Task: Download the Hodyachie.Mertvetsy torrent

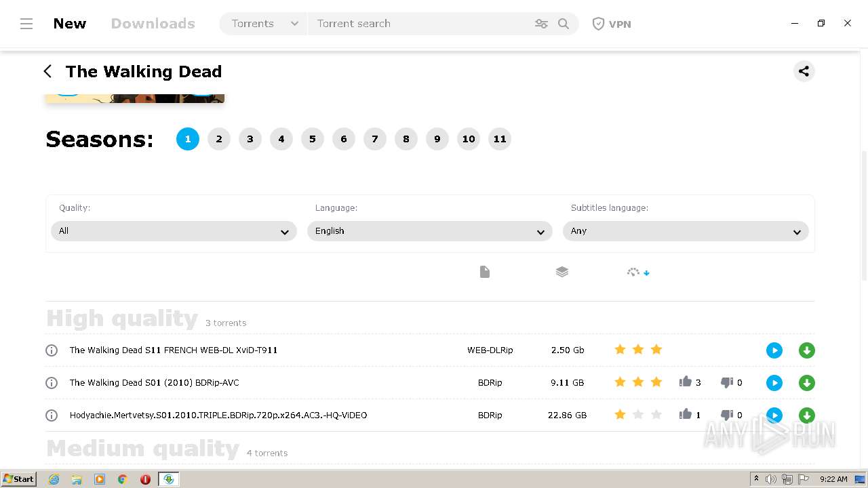Action: pyautogui.click(x=806, y=415)
